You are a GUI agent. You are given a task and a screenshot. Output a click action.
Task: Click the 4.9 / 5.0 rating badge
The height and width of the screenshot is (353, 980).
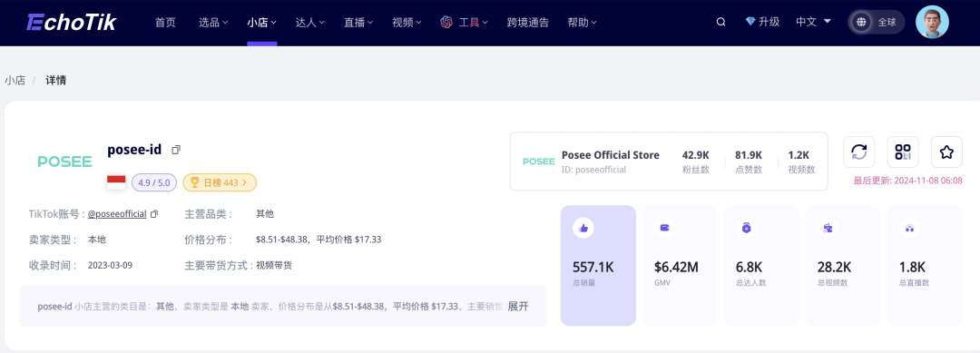153,182
